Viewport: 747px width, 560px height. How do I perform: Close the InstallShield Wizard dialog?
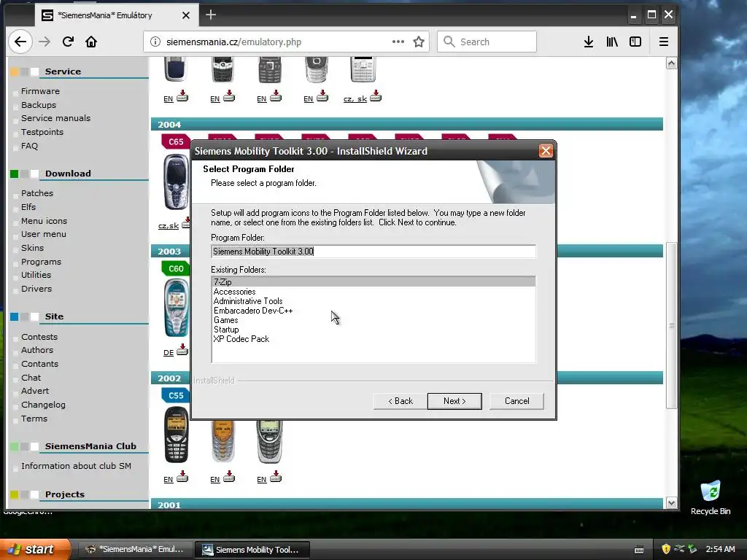[x=546, y=151]
